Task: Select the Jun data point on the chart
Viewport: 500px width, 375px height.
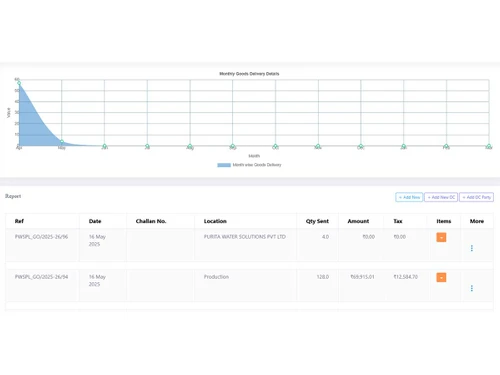Action: pos(104,146)
